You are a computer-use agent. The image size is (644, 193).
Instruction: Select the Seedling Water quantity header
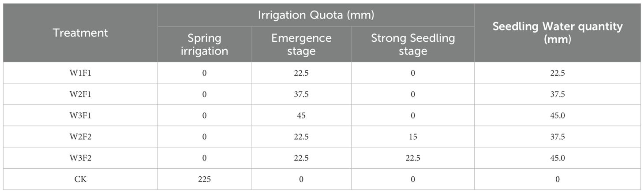click(557, 33)
